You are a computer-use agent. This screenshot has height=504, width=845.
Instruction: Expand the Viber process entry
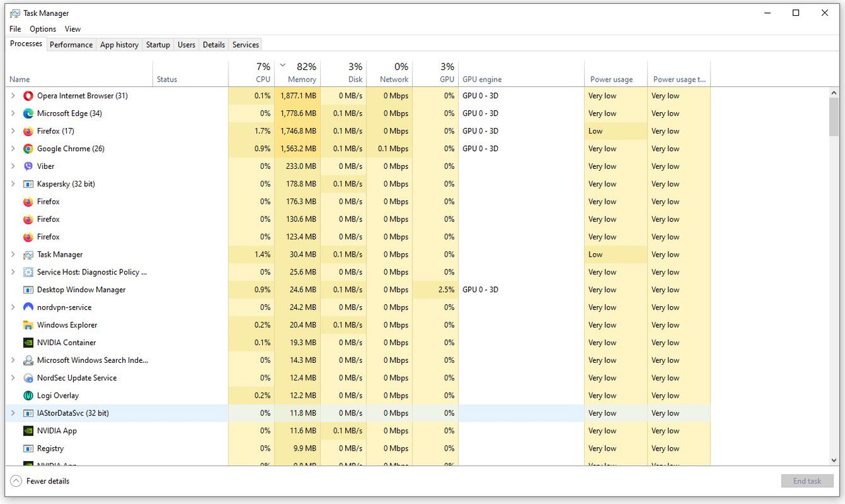point(13,166)
